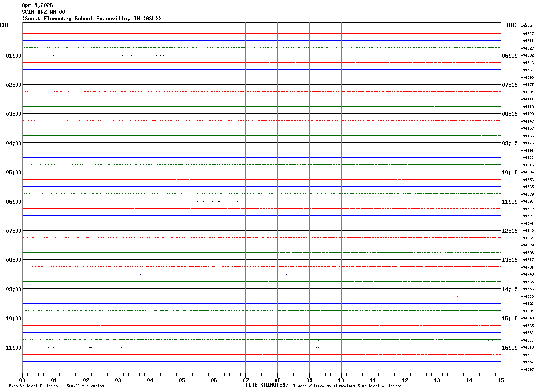Screen dimensions: 536x392
Task: Click the UTC time label '14:15'
Action: (x=510, y=289)
